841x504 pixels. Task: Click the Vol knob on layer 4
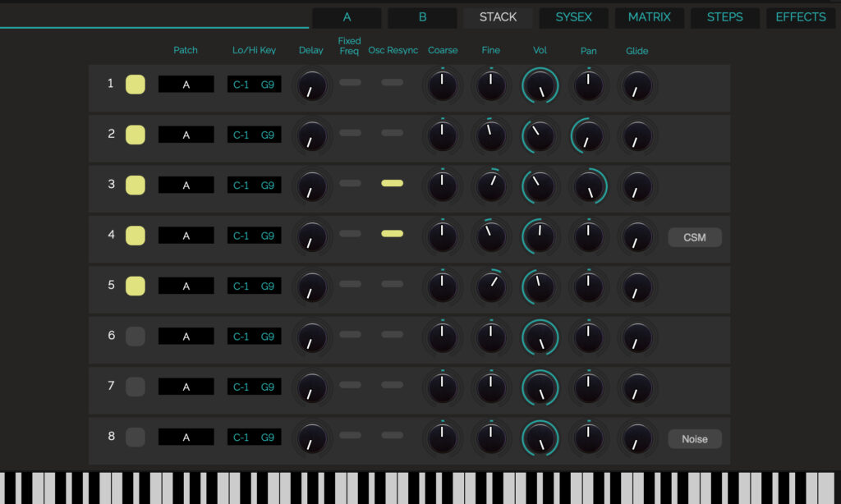point(539,237)
